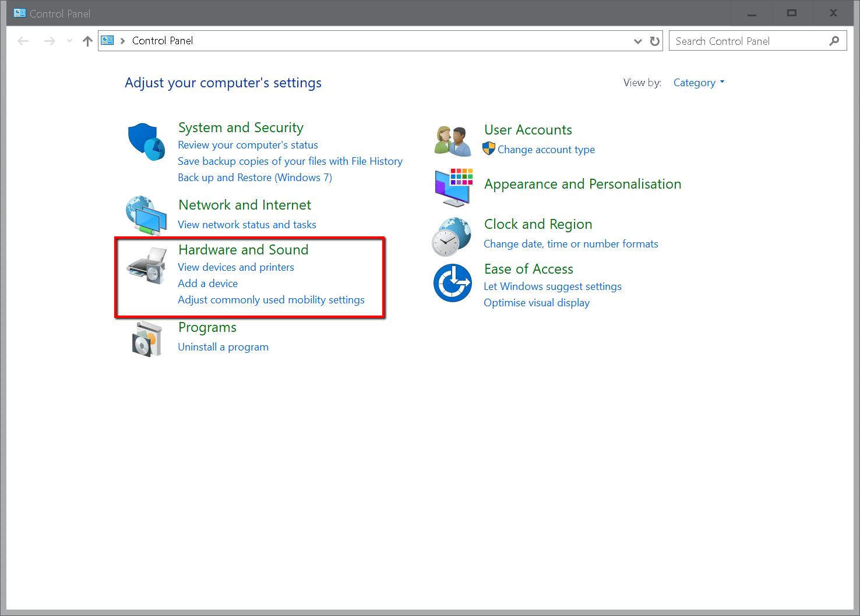This screenshot has width=860, height=616.
Task: Maximize the Control Panel window
Action: [x=791, y=13]
